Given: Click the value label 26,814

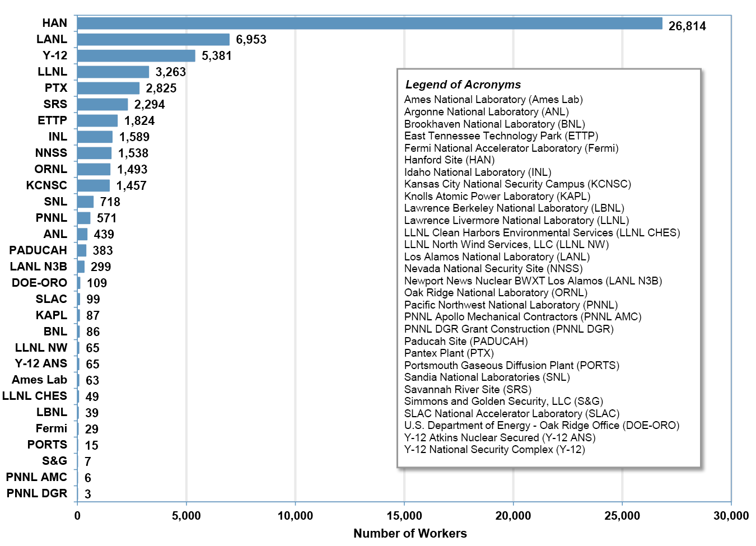Looking at the screenshot, I should click(x=687, y=26).
